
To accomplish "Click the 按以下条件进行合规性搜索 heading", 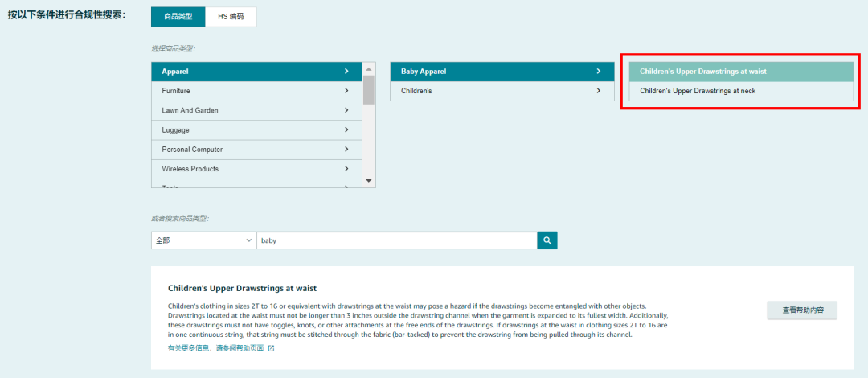I will (x=67, y=15).
